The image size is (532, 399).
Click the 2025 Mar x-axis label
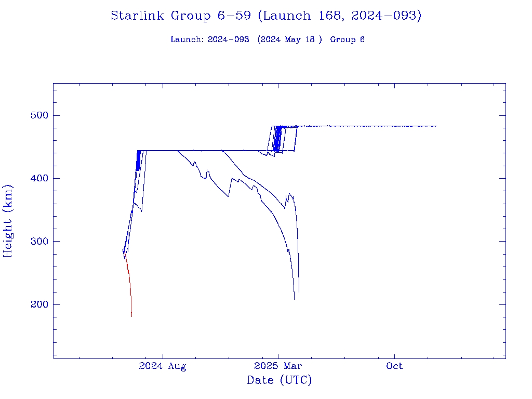278,366
